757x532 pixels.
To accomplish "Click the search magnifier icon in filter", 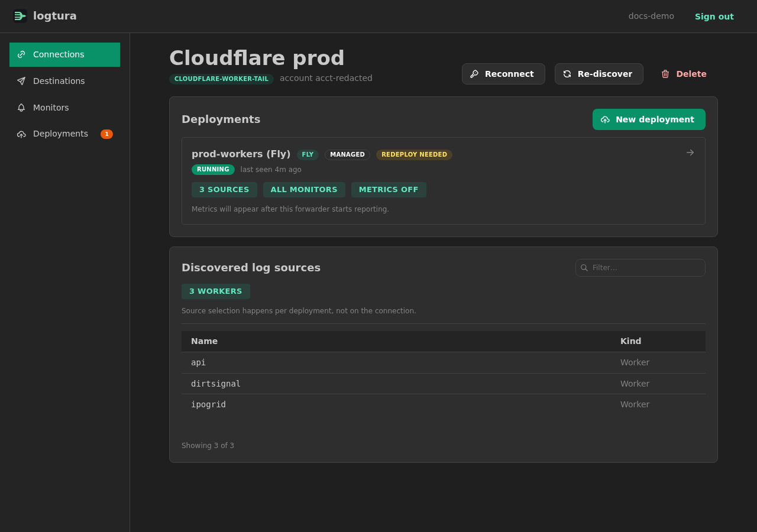I will coord(584,268).
